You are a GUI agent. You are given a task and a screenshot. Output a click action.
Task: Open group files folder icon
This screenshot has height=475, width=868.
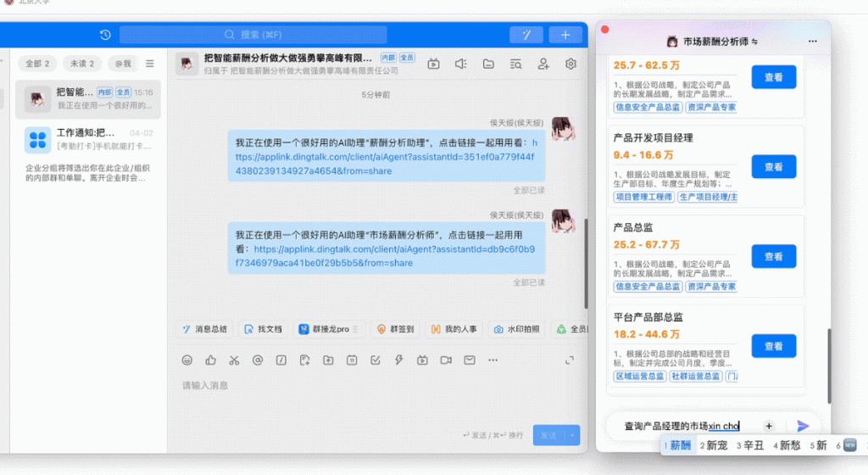(x=488, y=64)
